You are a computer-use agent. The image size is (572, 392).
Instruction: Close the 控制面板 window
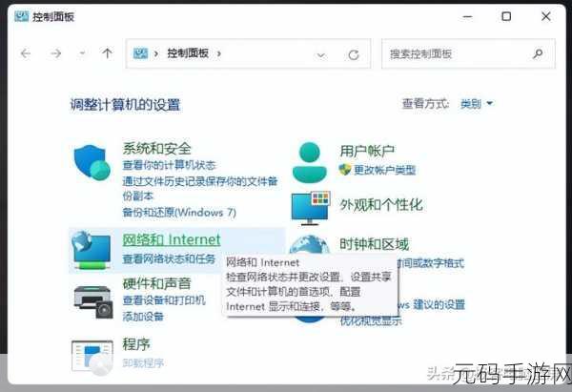[545, 16]
